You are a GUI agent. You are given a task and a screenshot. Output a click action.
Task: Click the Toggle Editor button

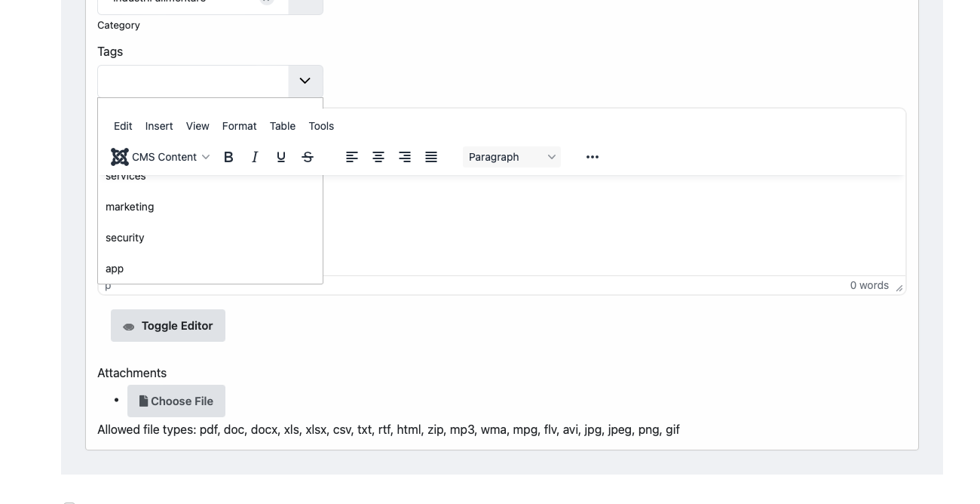(x=168, y=326)
